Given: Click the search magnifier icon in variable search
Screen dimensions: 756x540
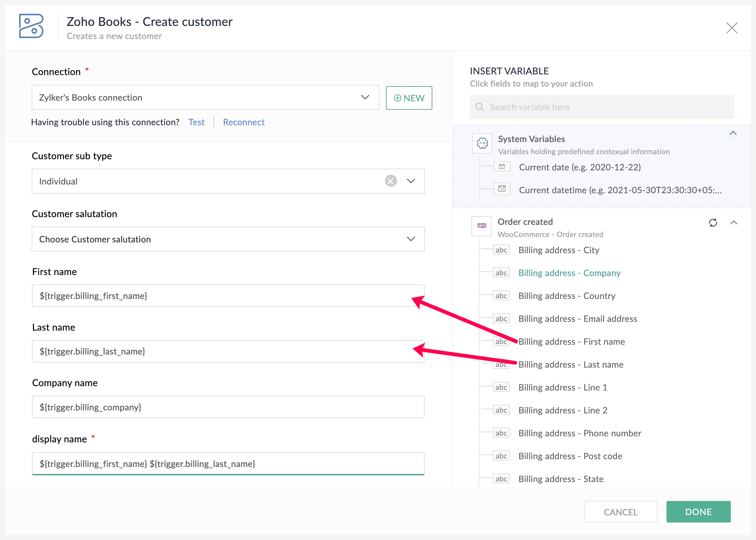Looking at the screenshot, I should [x=479, y=107].
